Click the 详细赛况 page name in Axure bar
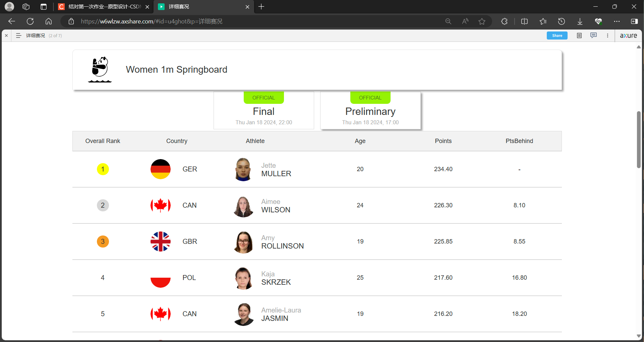644x342 pixels. click(x=36, y=36)
